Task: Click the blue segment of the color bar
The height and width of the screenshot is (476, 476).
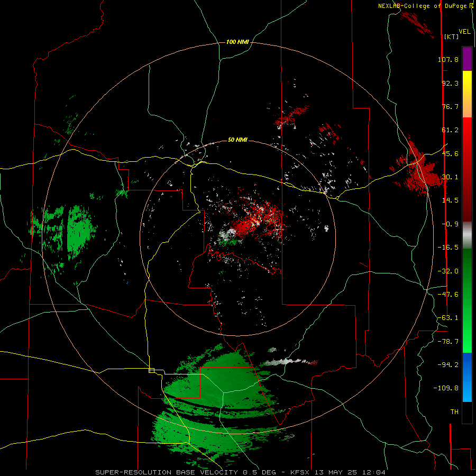Action: (x=467, y=377)
